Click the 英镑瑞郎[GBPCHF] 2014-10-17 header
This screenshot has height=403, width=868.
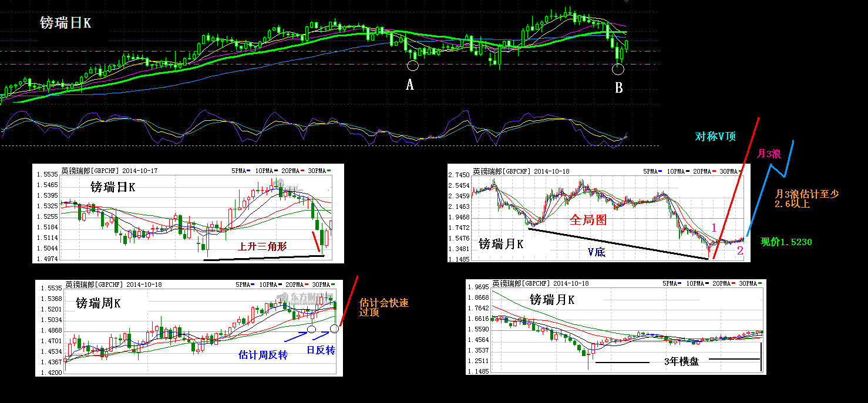[109, 171]
